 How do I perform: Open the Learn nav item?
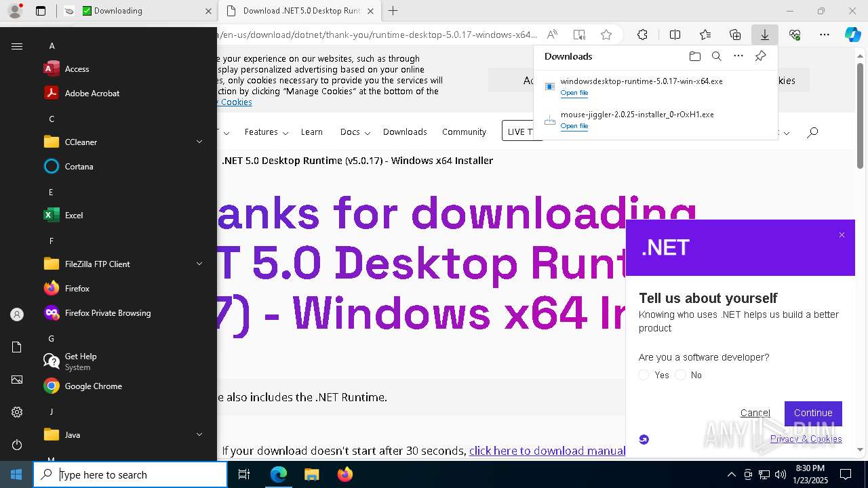tap(312, 132)
